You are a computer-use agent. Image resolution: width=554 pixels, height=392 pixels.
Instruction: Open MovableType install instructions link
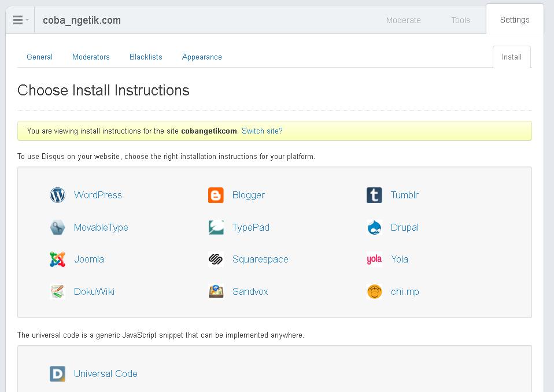[101, 227]
